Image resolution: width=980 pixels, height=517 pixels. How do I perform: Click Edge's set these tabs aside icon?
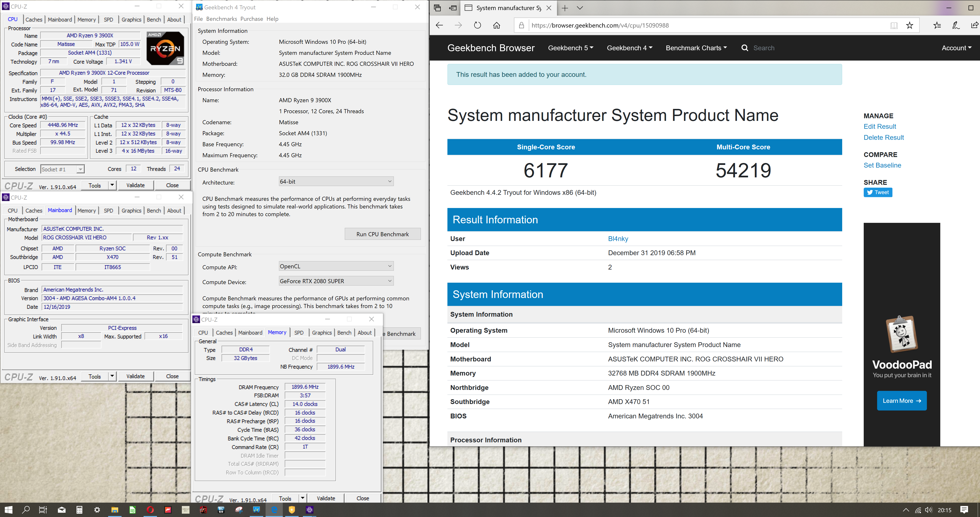(453, 8)
